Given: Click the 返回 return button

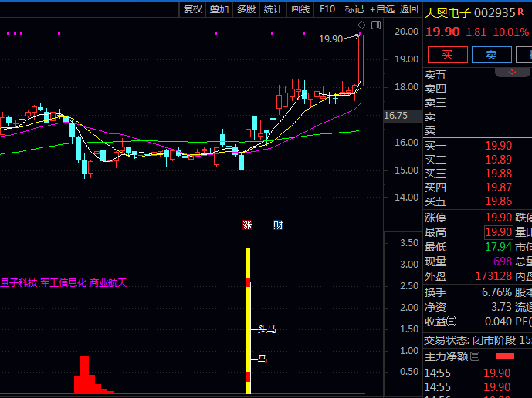Looking at the screenshot, I should [408, 9].
